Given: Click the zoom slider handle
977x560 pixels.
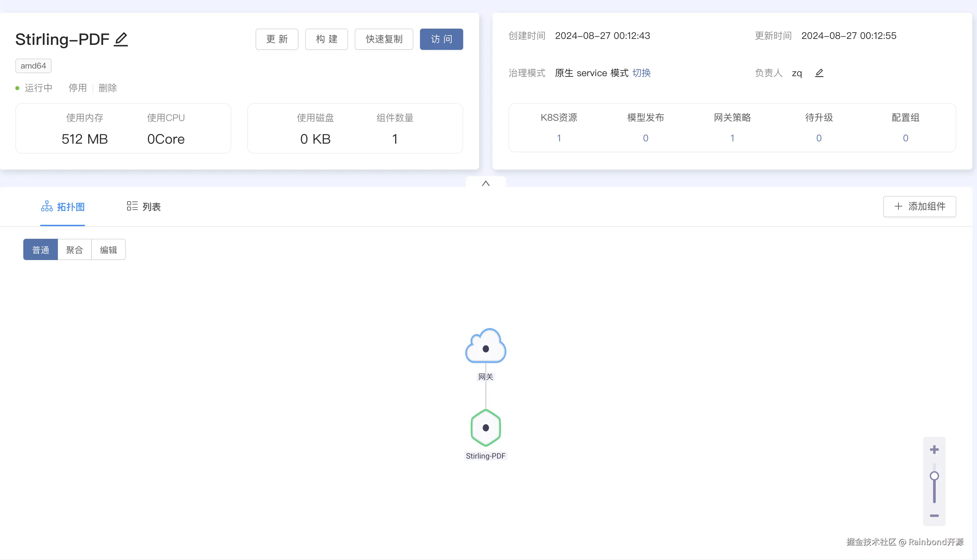Looking at the screenshot, I should tap(934, 476).
